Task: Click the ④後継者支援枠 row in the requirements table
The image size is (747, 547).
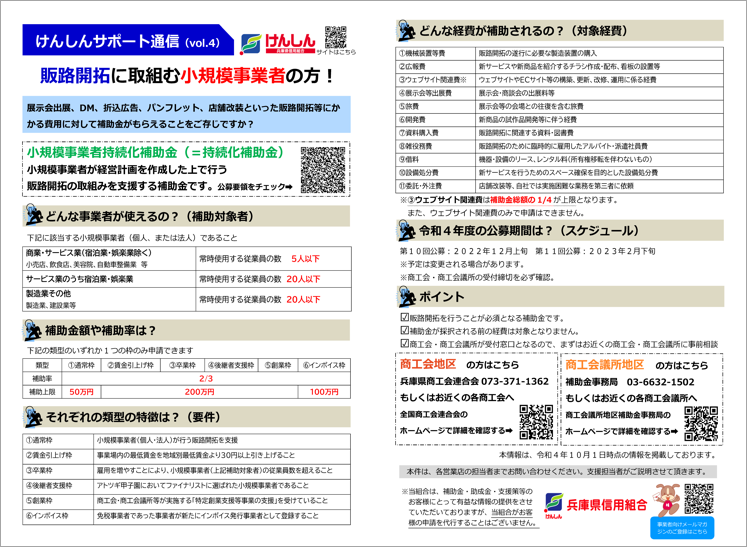Action: (x=186, y=486)
